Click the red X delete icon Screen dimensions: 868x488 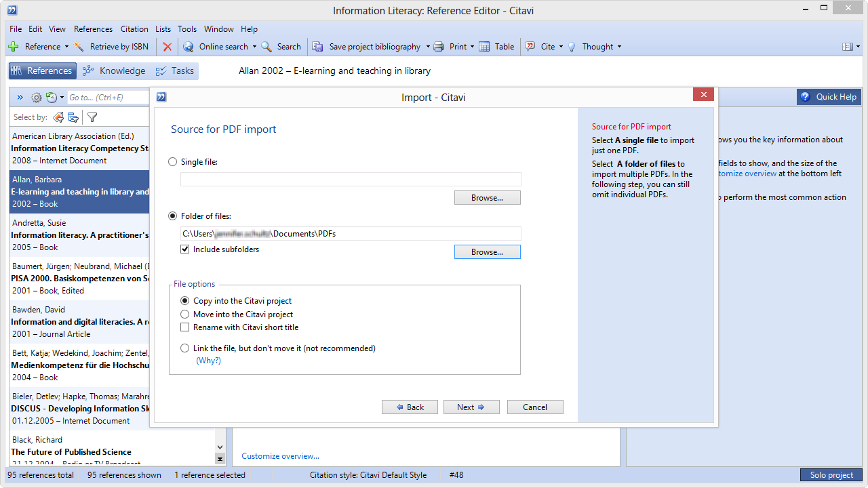167,47
